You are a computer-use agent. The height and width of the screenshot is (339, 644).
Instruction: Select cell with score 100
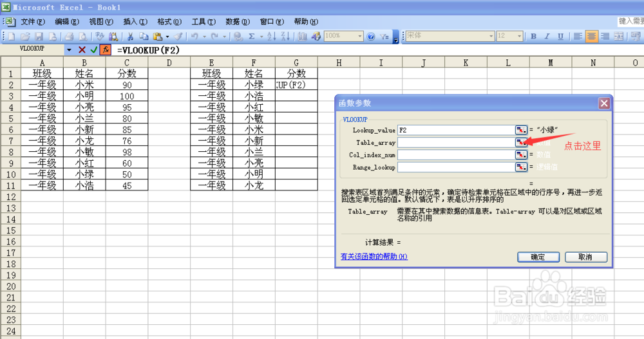click(x=127, y=96)
